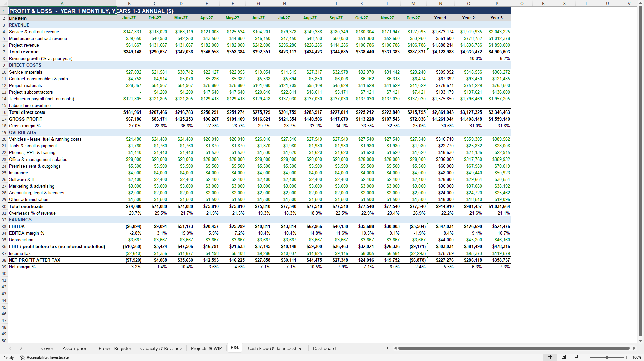Select the title cell PROFIT & LOSS
Viewport: 644px width, 361px height.
click(x=62, y=11)
